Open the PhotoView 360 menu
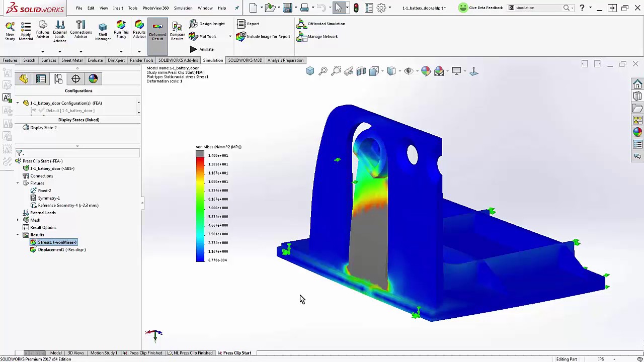 (x=155, y=8)
